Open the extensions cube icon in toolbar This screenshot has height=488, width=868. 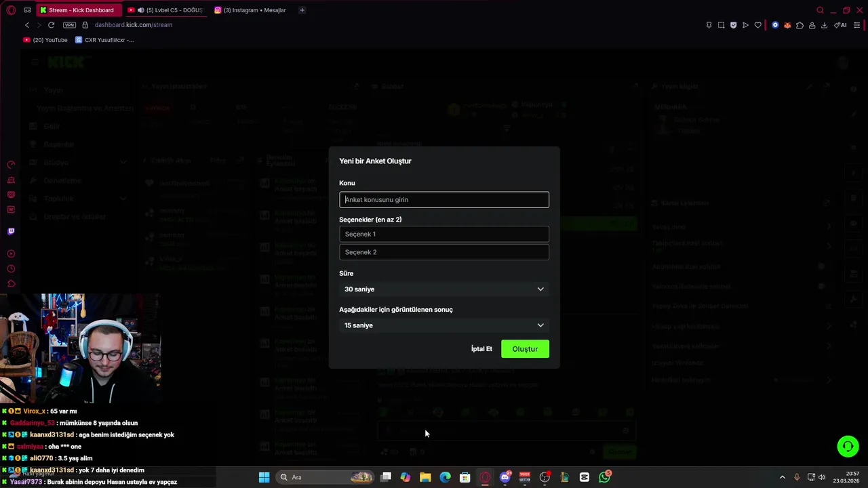tap(800, 25)
